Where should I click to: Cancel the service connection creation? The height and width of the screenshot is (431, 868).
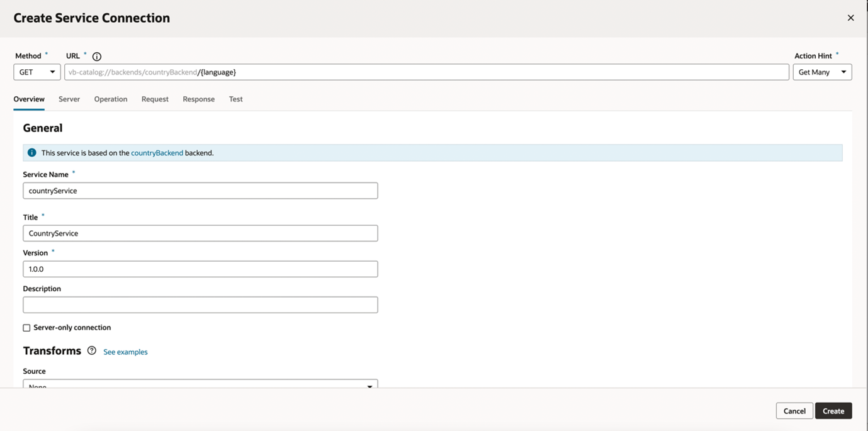coord(794,410)
